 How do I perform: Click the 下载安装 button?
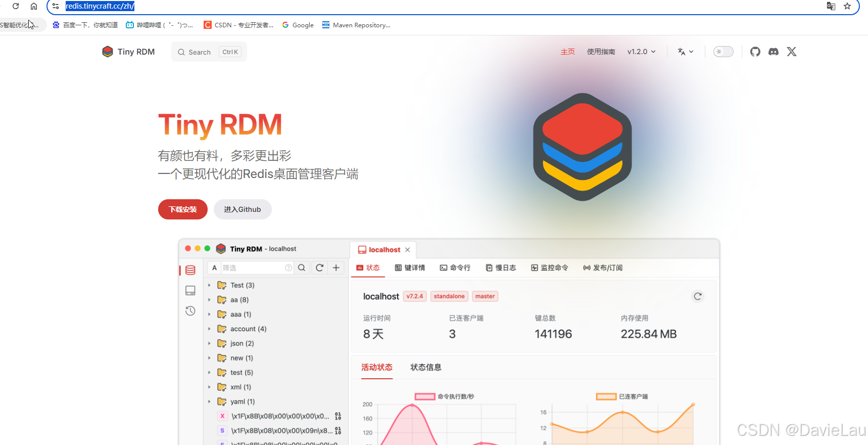pos(183,209)
